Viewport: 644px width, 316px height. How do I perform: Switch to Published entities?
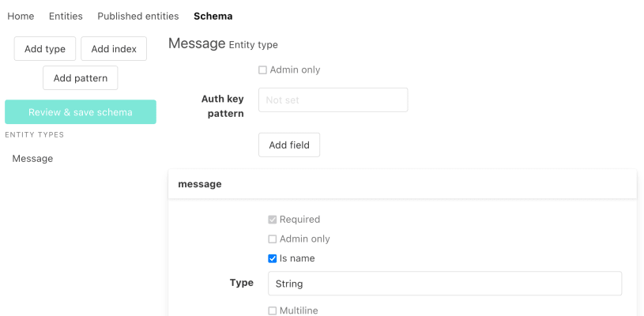[x=138, y=16]
